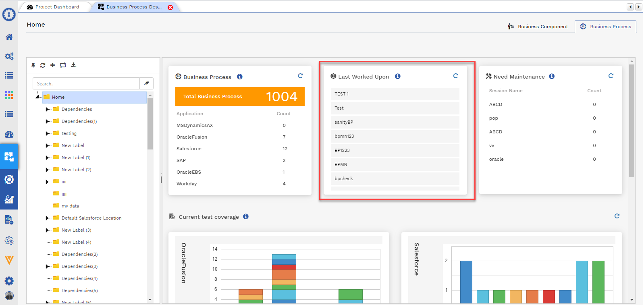Click the loop arrows tree toolbar icon
Viewport: 644px width, 305px height.
tap(63, 65)
